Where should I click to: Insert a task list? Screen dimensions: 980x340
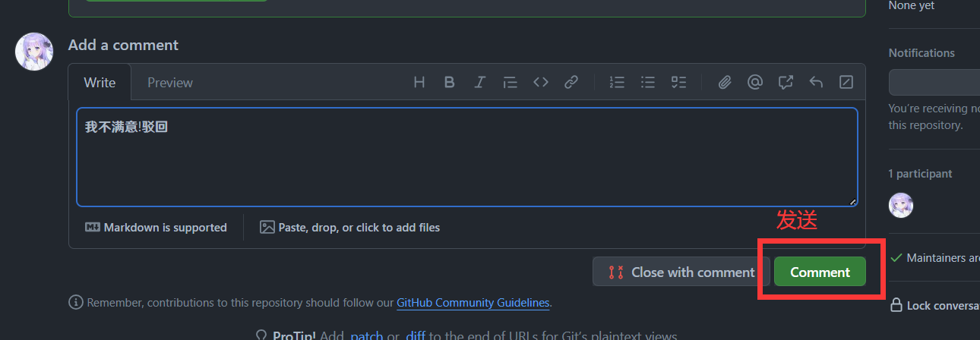point(678,82)
